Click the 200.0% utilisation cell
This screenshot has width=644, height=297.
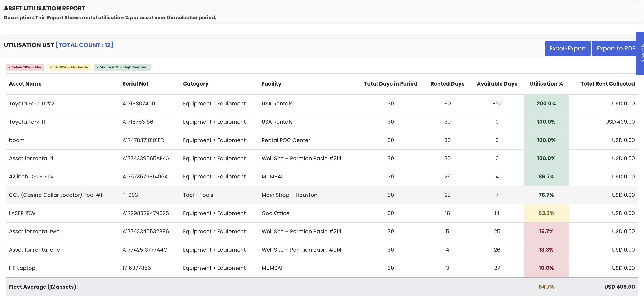click(x=546, y=104)
